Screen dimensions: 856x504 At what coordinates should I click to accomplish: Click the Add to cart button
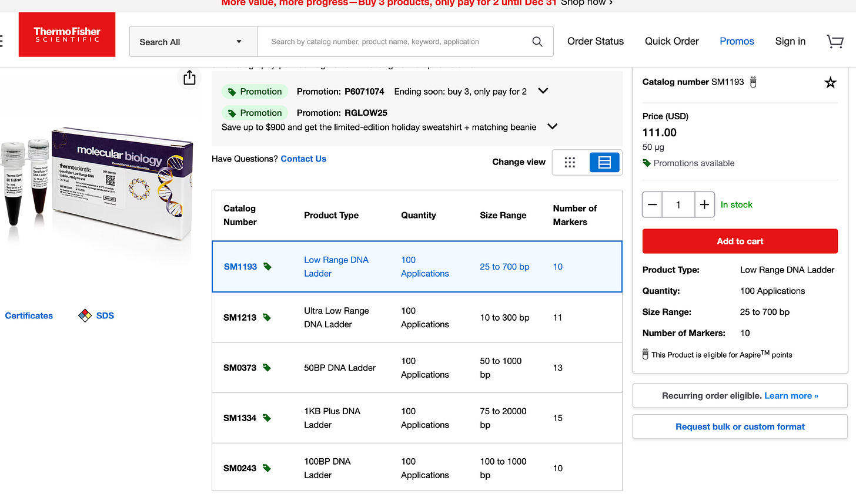tap(740, 241)
